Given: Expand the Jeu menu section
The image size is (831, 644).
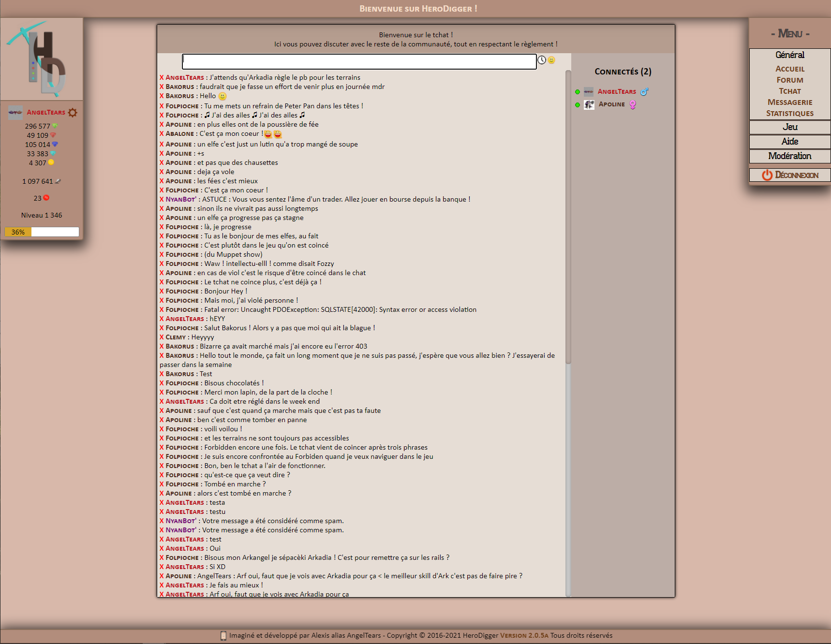Looking at the screenshot, I should coord(789,127).
